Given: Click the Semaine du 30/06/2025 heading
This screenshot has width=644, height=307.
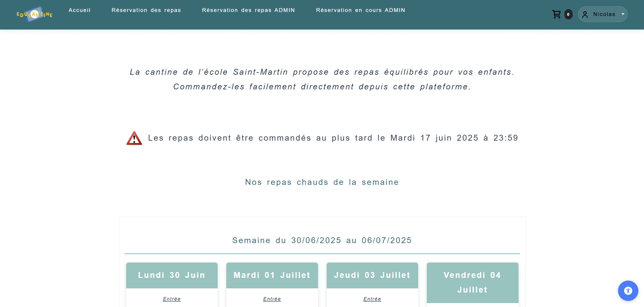Looking at the screenshot, I should 322,240.
